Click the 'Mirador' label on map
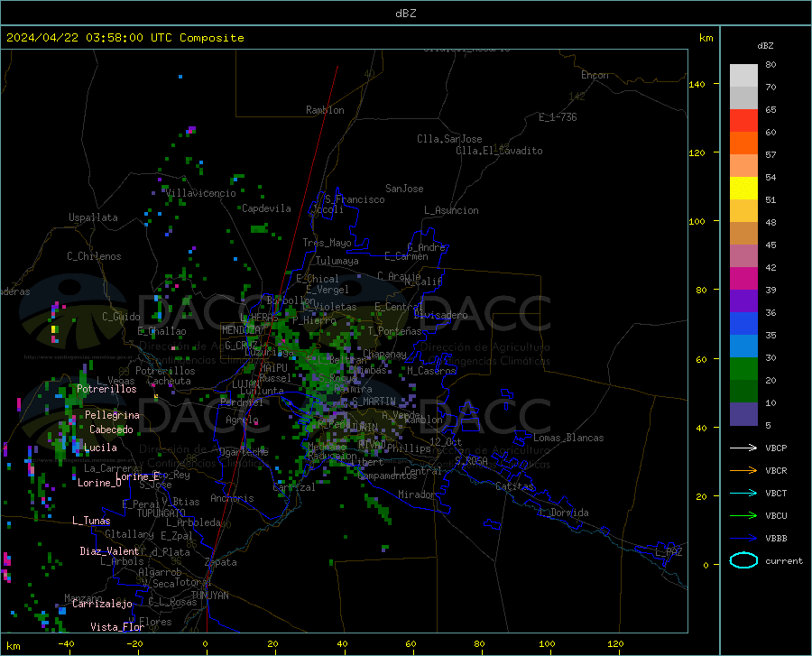 click(x=416, y=494)
